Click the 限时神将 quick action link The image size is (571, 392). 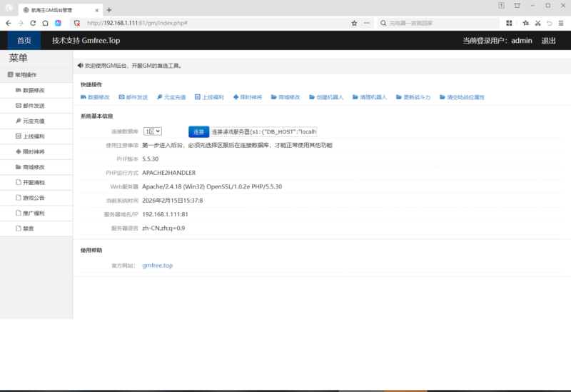tap(248, 97)
